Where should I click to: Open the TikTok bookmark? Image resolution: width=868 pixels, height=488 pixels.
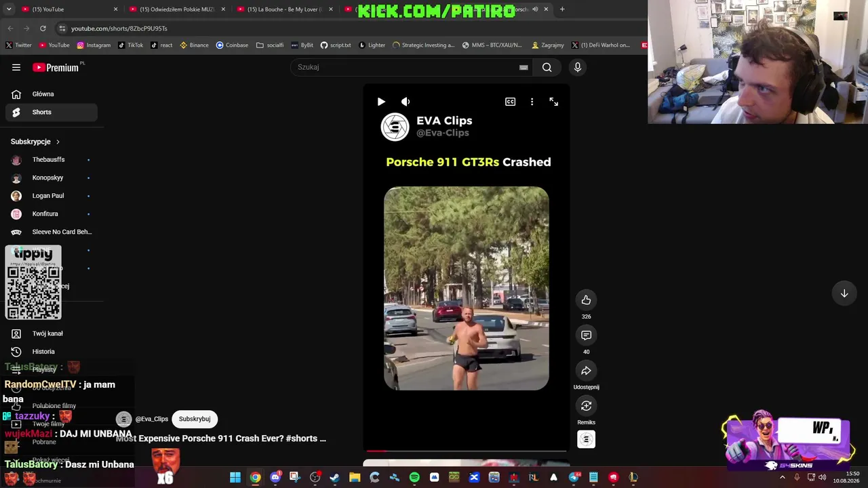[130, 45]
